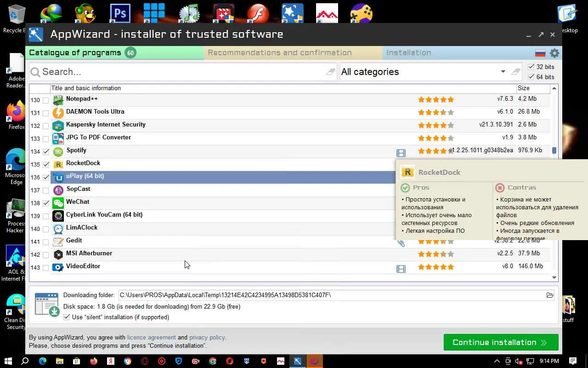The width and height of the screenshot is (588, 368).
Task: Uncheck the 32 bits filter
Action: 531,67
